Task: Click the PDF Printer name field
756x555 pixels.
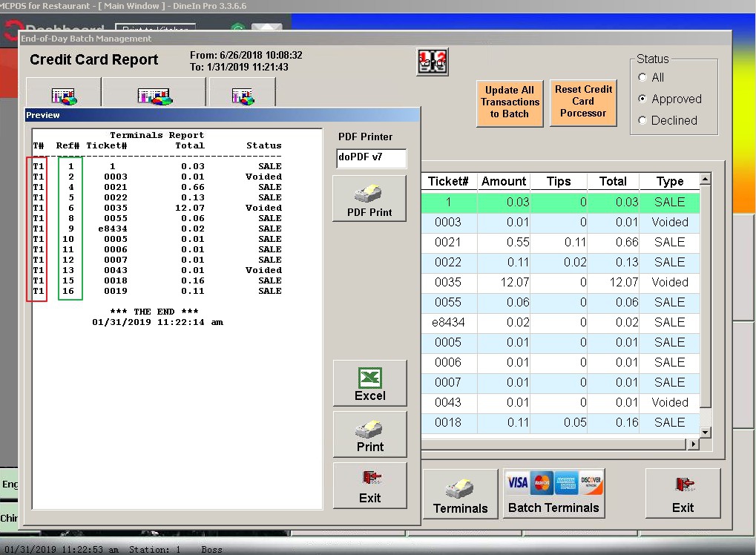Action: tap(371, 158)
